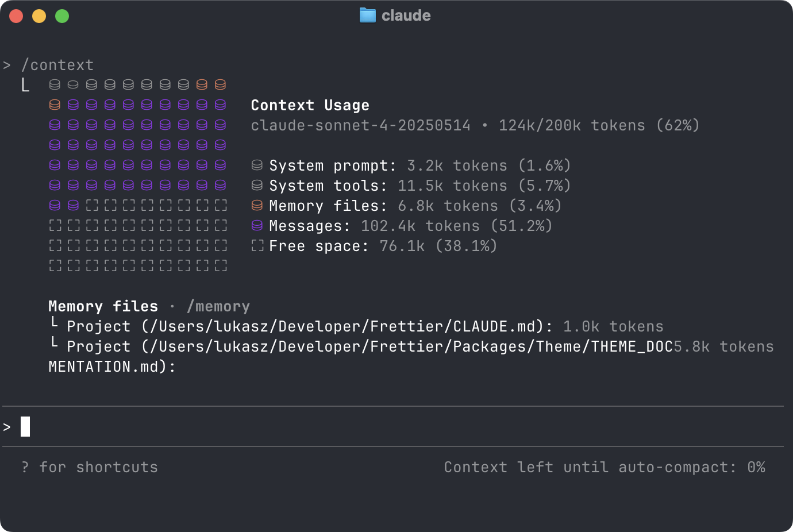Click the purple icon next to Messages

click(x=257, y=226)
